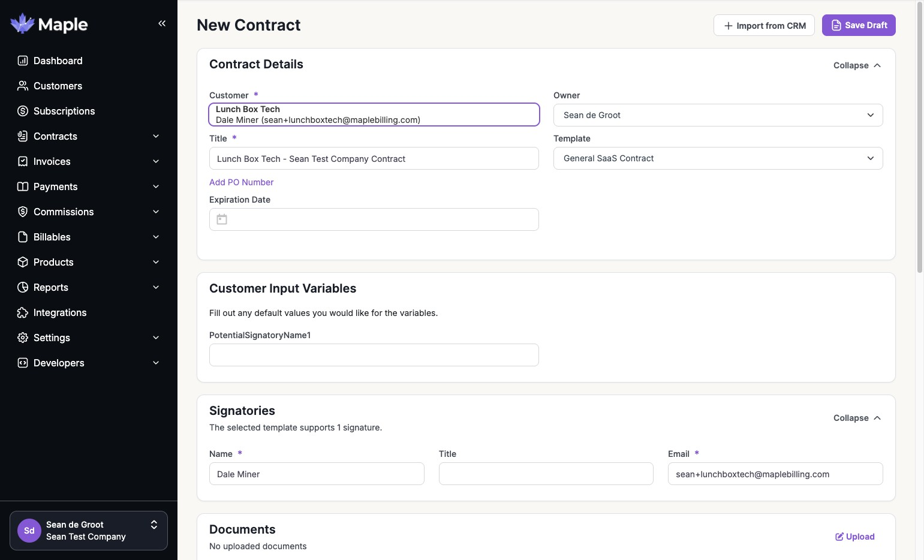Click the Import from CRM button
This screenshot has width=924, height=560.
tap(764, 25)
